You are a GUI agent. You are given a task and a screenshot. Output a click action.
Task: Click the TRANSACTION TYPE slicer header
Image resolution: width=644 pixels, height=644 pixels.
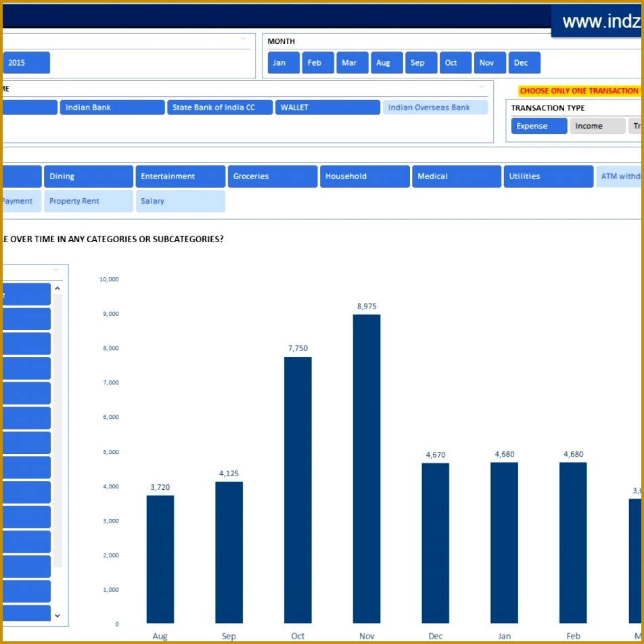click(x=548, y=108)
